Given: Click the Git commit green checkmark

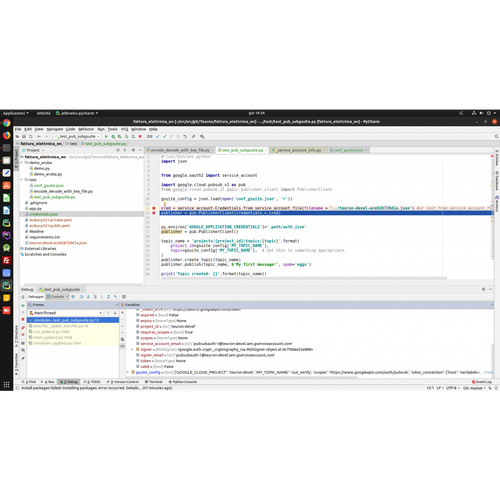Looking at the screenshot, I should click(164, 136).
